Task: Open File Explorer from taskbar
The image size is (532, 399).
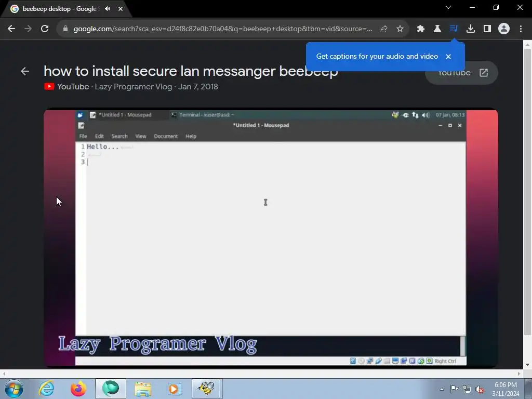Action: point(143,389)
